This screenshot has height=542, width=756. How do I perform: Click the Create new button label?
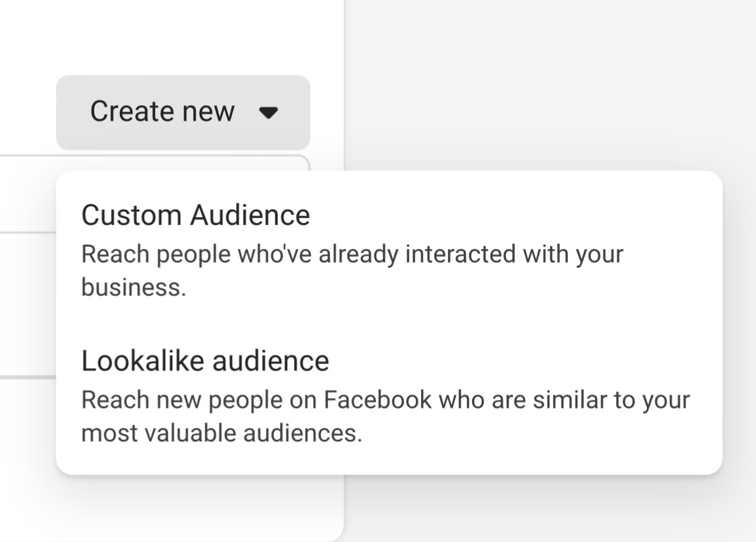coord(163,111)
